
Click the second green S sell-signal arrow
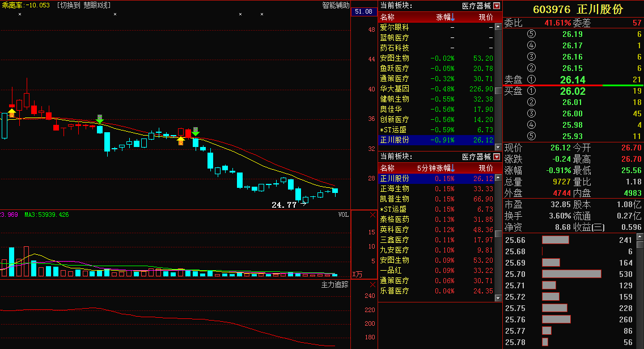click(x=196, y=131)
